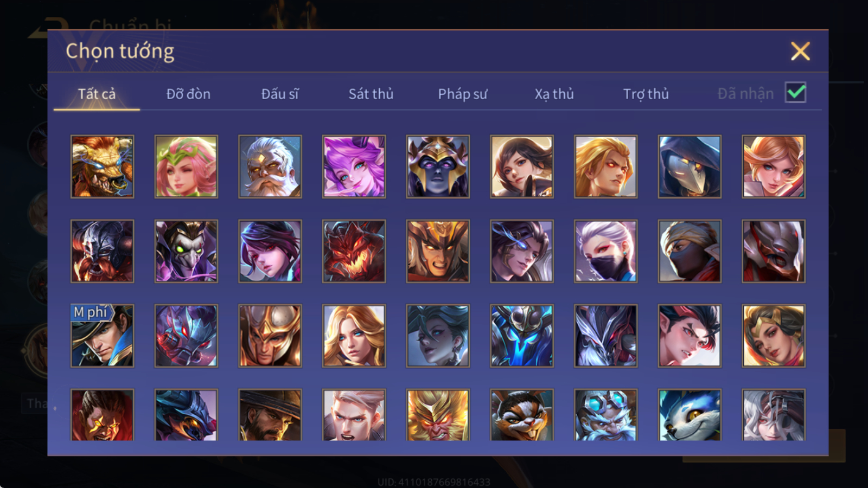This screenshot has width=868, height=488.
Task: Switch to the Pháp sư tab
Action: 462,94
